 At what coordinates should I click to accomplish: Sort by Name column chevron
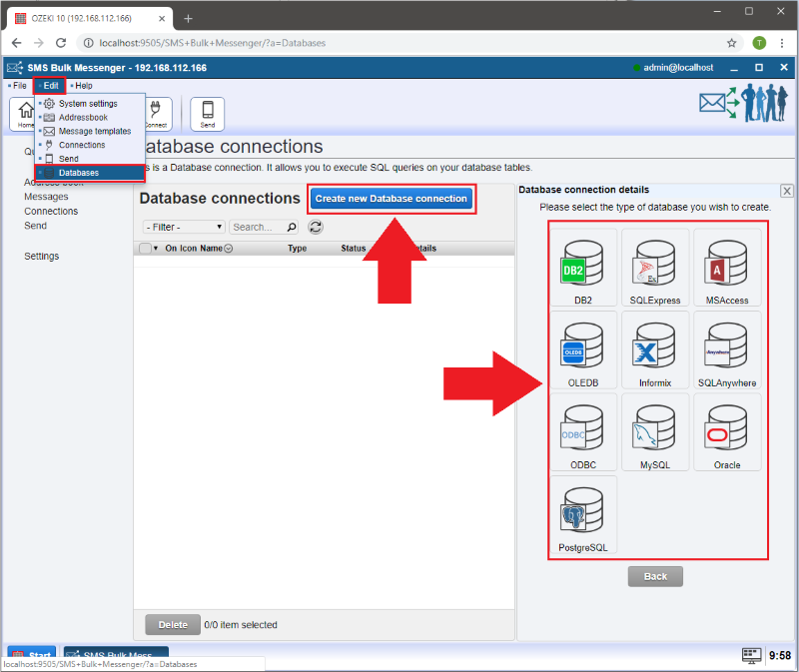[229, 249]
